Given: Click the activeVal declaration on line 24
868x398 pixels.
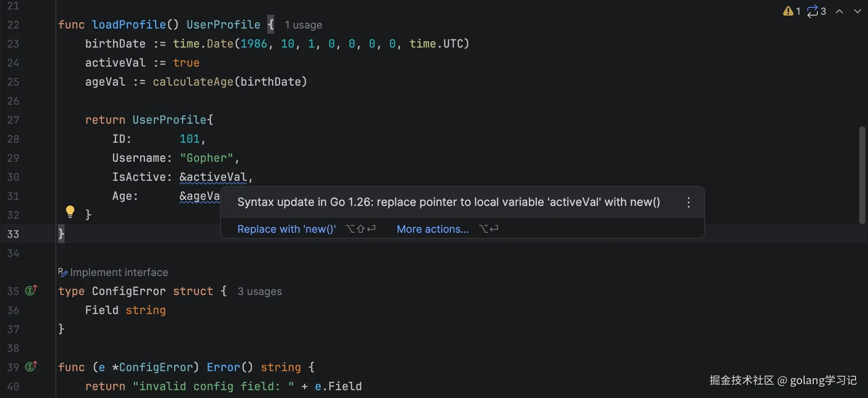Looking at the screenshot, I should click(x=115, y=63).
